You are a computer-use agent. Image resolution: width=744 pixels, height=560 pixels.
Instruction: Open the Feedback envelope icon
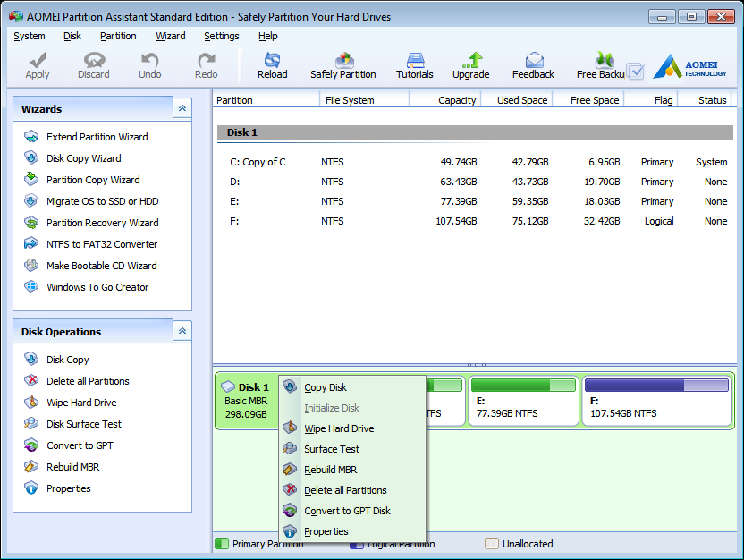coord(534,60)
